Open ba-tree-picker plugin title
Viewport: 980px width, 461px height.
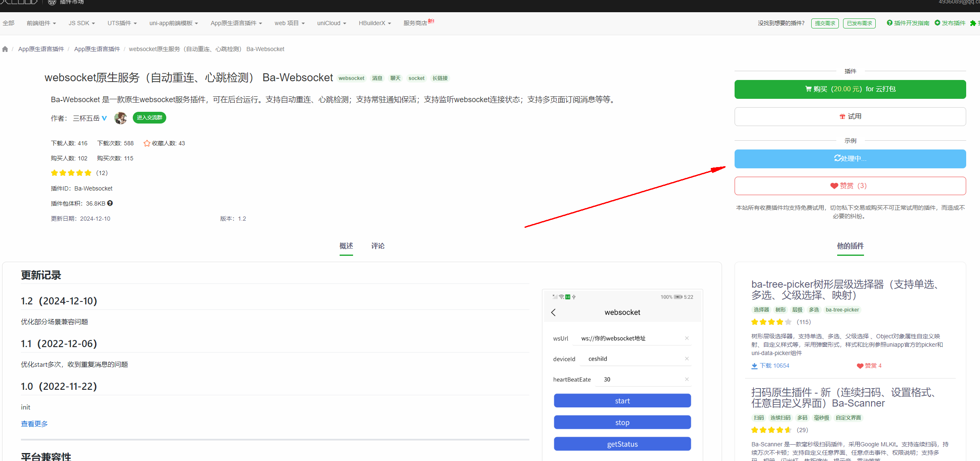[x=845, y=290]
